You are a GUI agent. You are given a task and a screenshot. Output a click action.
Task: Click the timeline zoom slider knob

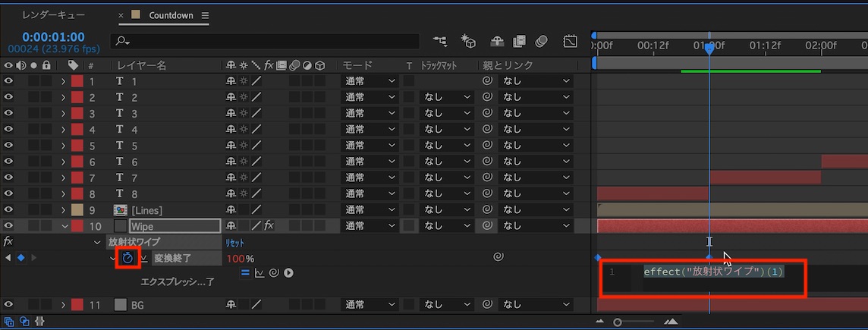tap(618, 322)
